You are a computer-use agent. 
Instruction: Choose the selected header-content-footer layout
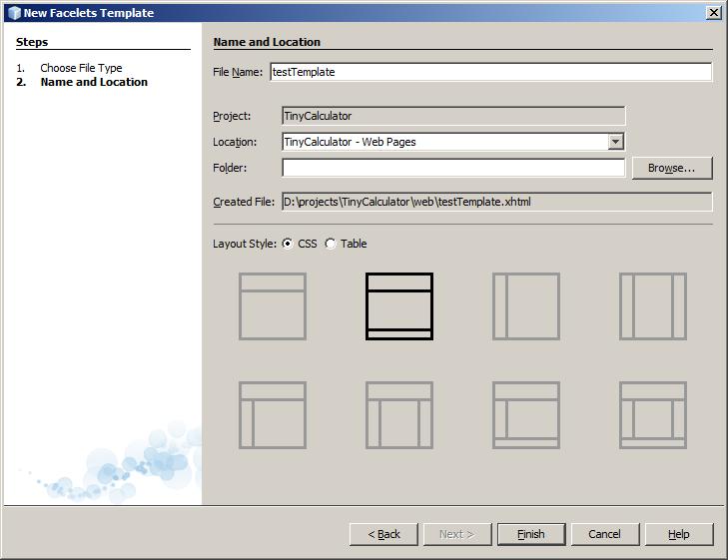[399, 306]
